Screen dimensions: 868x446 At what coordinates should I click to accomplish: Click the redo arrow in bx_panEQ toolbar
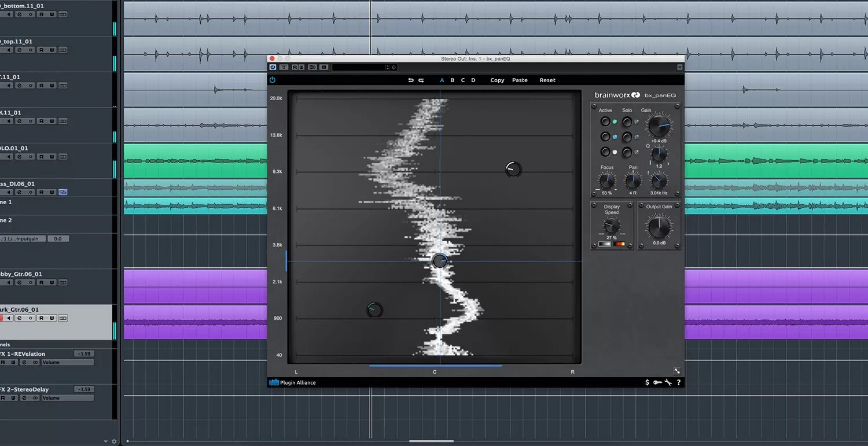coord(421,80)
